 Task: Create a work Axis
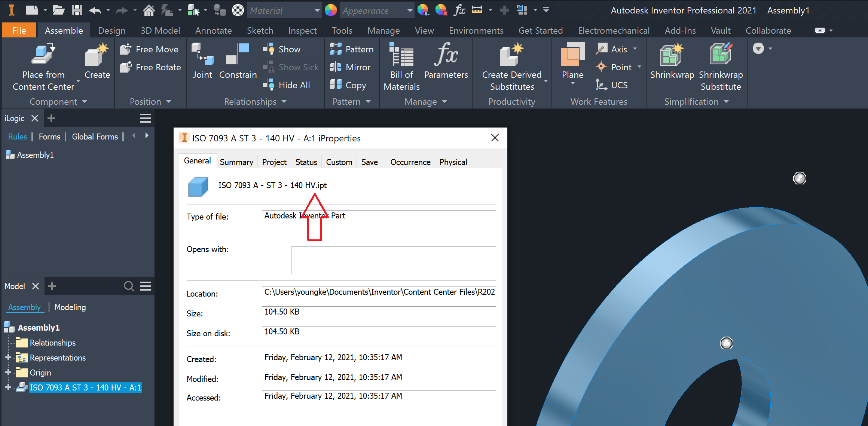tap(612, 49)
